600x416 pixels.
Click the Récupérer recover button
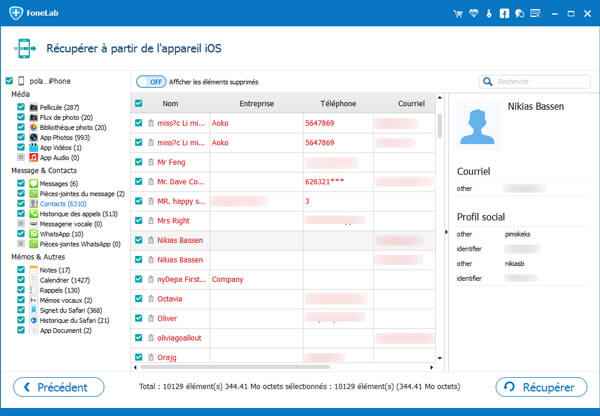[541, 387]
